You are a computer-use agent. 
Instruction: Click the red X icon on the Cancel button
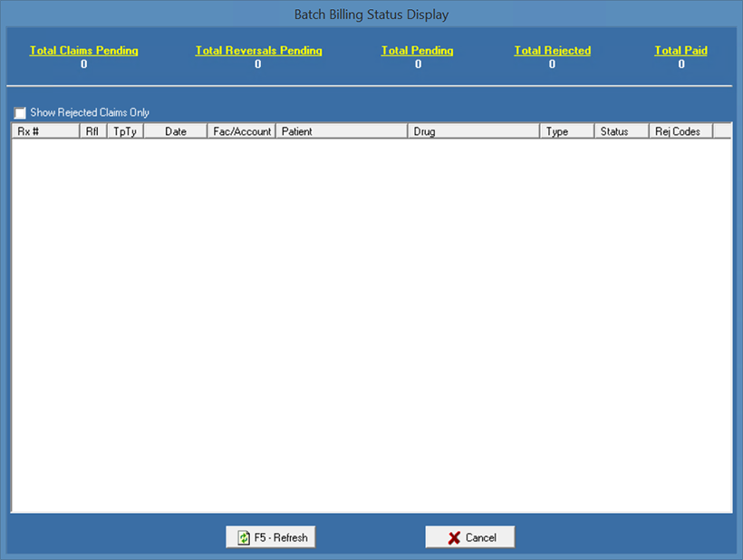click(454, 537)
